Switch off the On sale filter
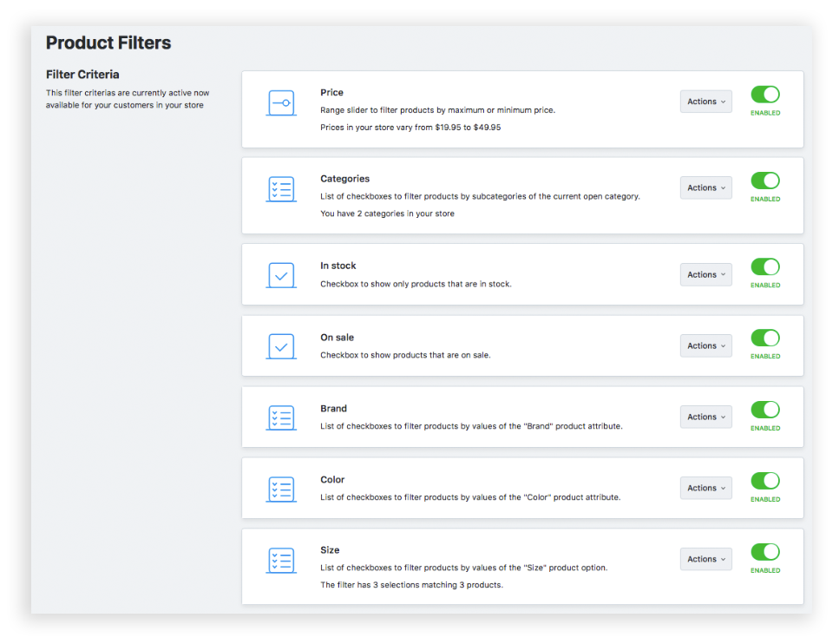Image resolution: width=839 pixels, height=644 pixels. coord(765,338)
